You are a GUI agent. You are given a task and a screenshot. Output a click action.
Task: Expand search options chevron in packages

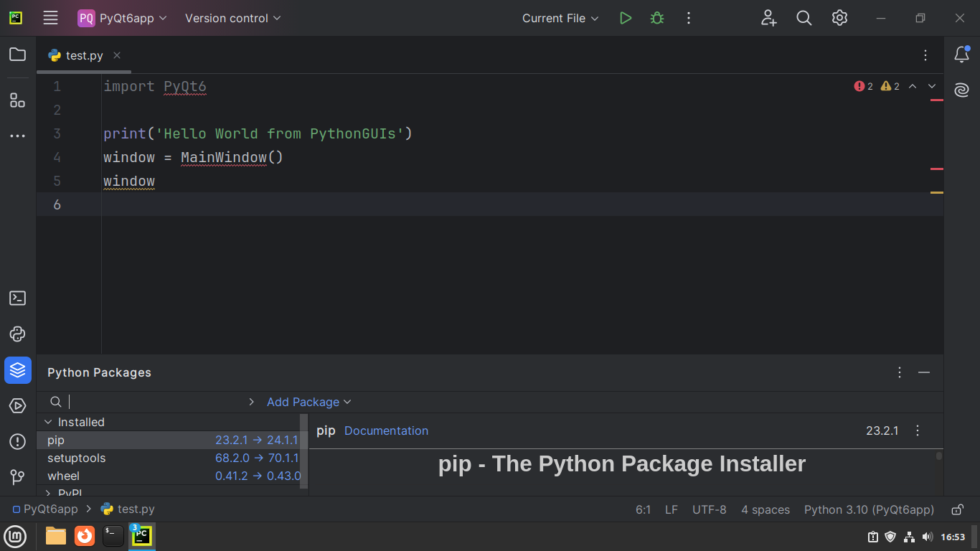point(251,402)
